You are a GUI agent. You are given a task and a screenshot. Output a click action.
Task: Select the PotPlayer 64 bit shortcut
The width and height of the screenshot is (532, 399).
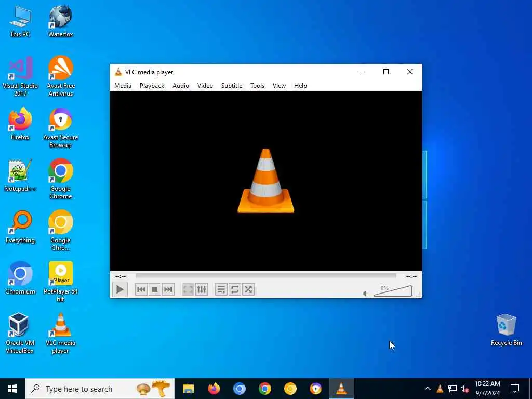[60, 282]
